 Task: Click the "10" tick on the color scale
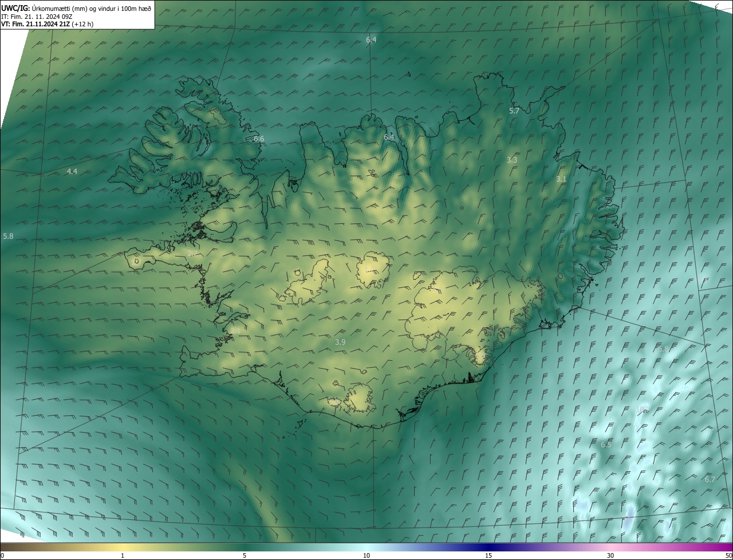click(366, 555)
